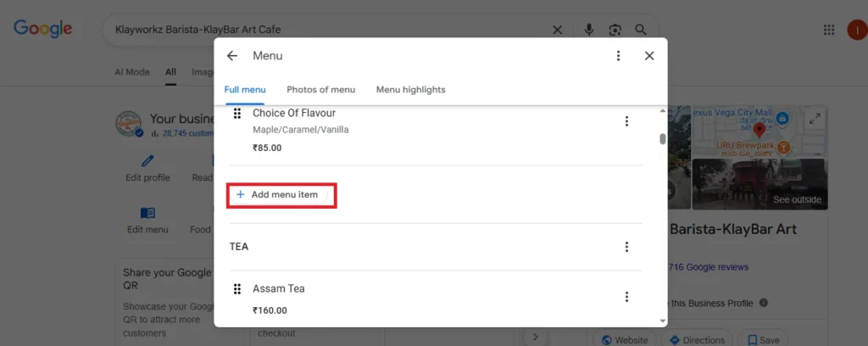
Task: Click Edit profile pencil icon
Action: tap(147, 161)
